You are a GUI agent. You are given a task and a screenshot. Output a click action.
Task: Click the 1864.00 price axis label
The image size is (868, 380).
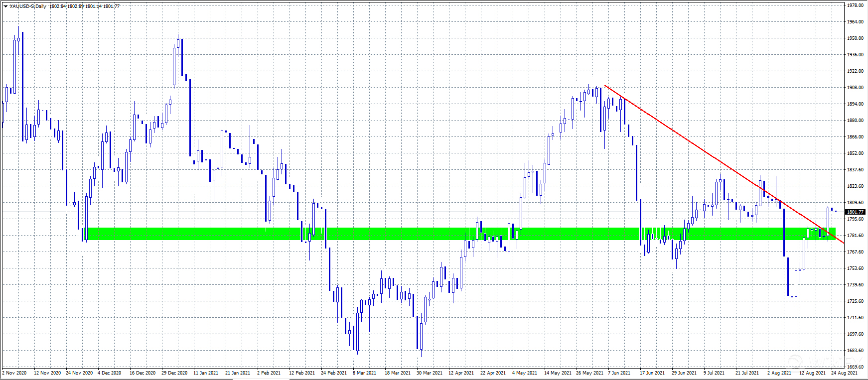855,137
